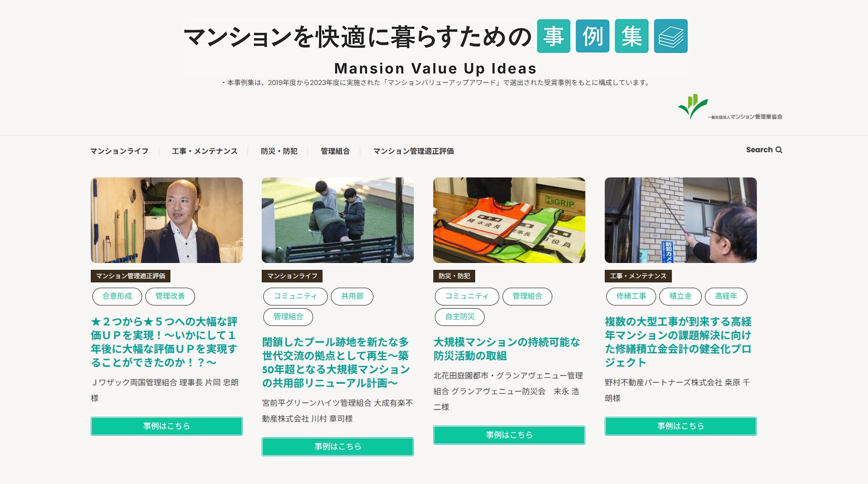Image resolution: width=868 pixels, height=484 pixels.
Task: Open the マンションライフ menu
Action: click(x=119, y=151)
